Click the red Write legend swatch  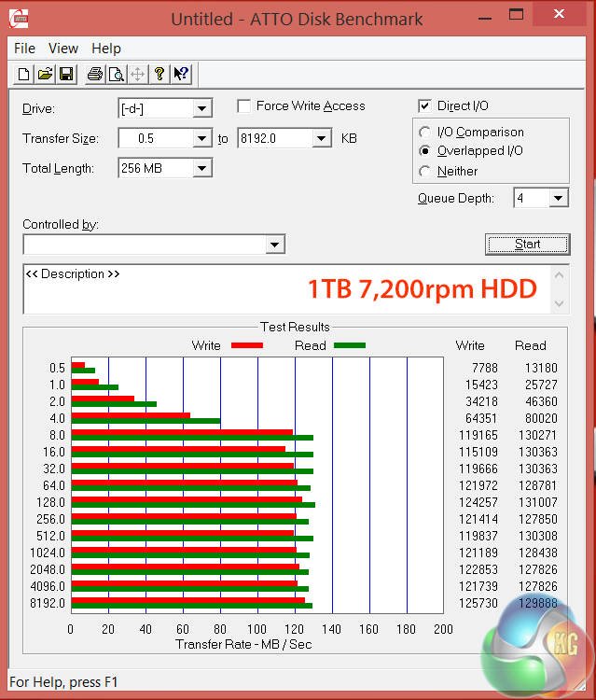[247, 345]
